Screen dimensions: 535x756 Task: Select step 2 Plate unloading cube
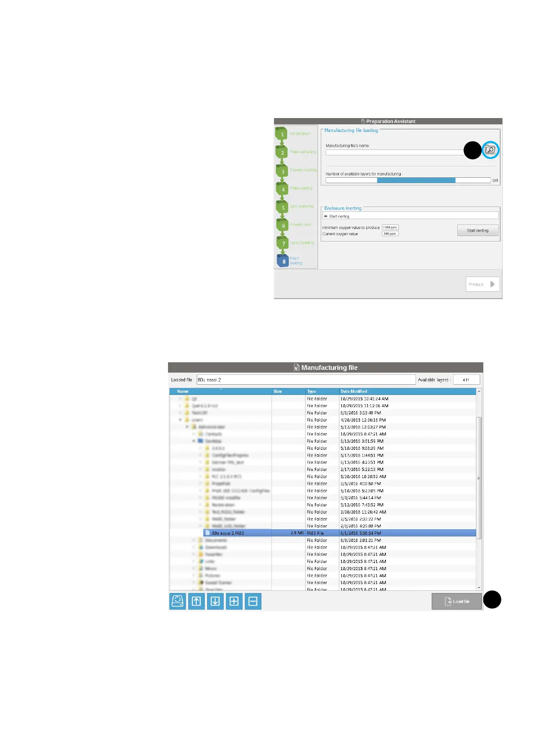point(282,152)
